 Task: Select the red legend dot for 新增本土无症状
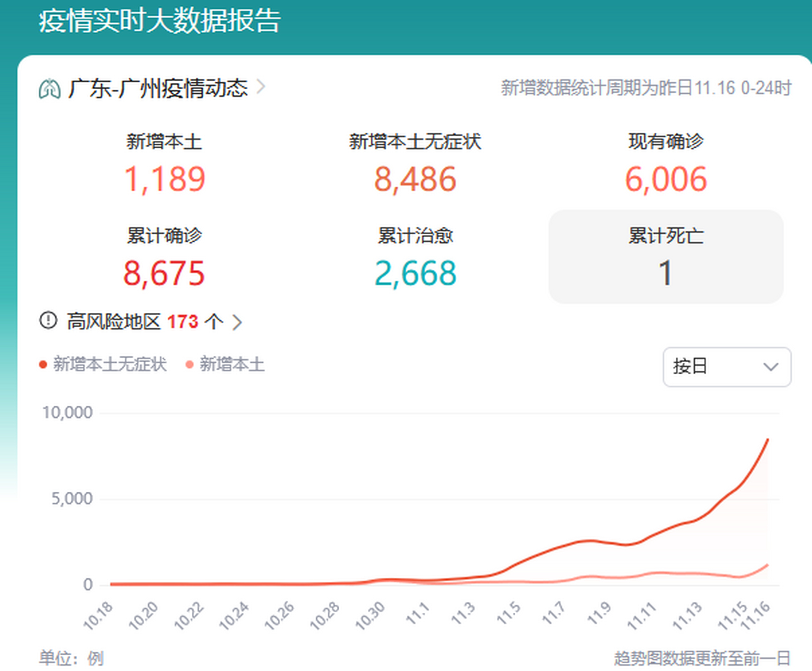click(x=43, y=363)
